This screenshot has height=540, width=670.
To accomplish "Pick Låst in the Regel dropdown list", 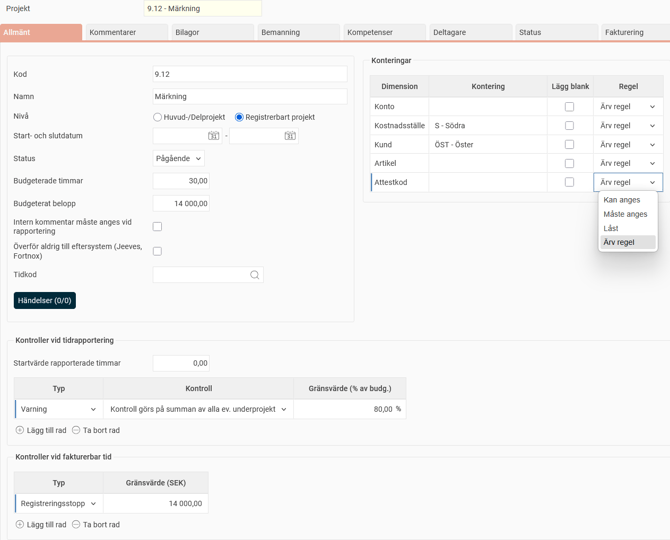I will point(612,228).
